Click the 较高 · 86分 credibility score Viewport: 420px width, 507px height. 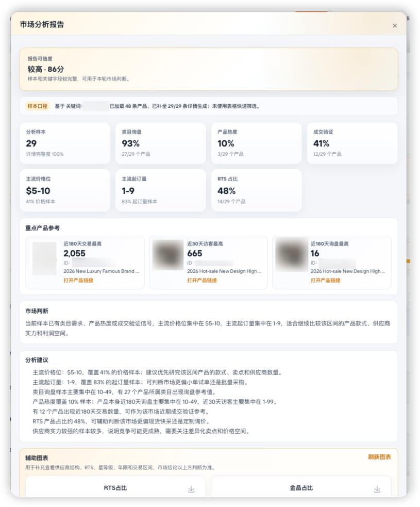pos(46,69)
